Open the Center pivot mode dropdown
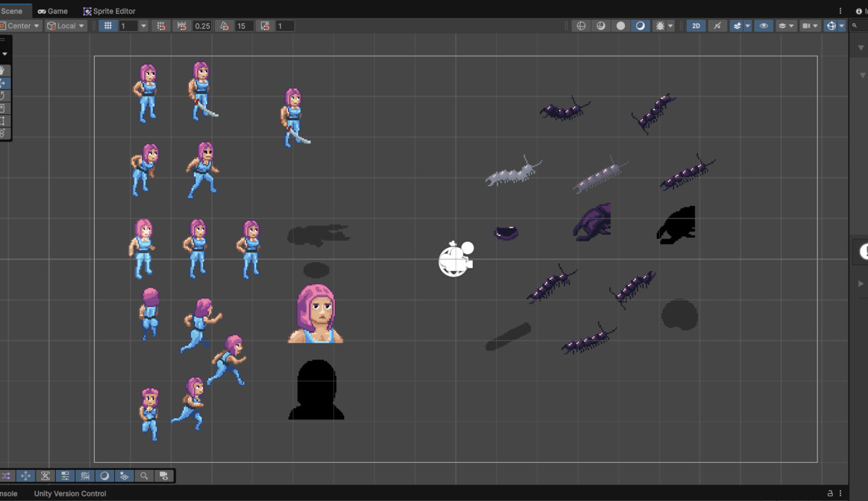Screen dimensions: 868x501 (21, 26)
